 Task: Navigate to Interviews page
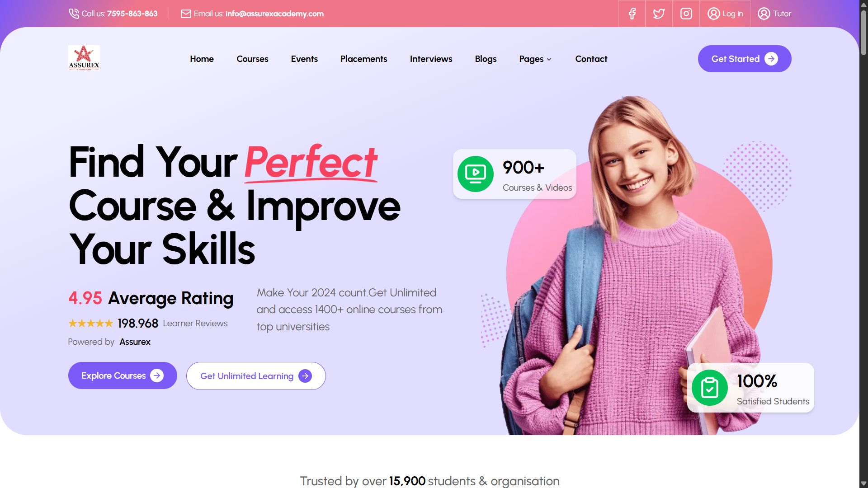431,59
